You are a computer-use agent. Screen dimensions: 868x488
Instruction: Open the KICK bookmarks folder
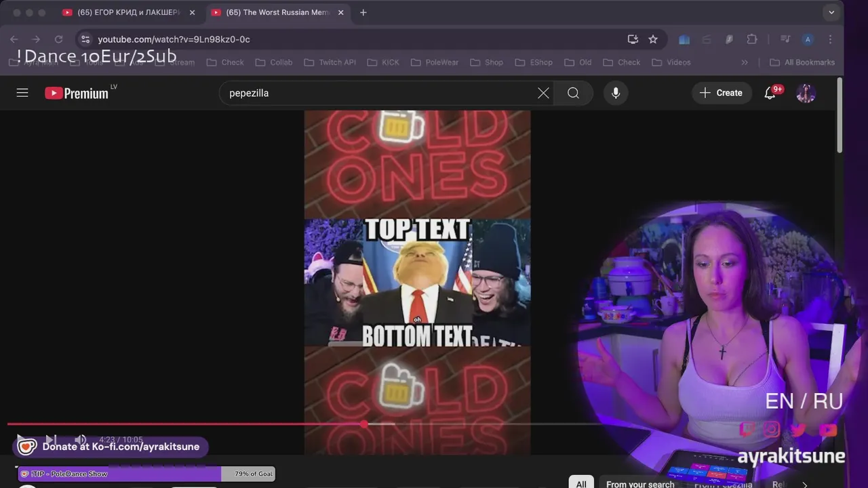(383, 62)
